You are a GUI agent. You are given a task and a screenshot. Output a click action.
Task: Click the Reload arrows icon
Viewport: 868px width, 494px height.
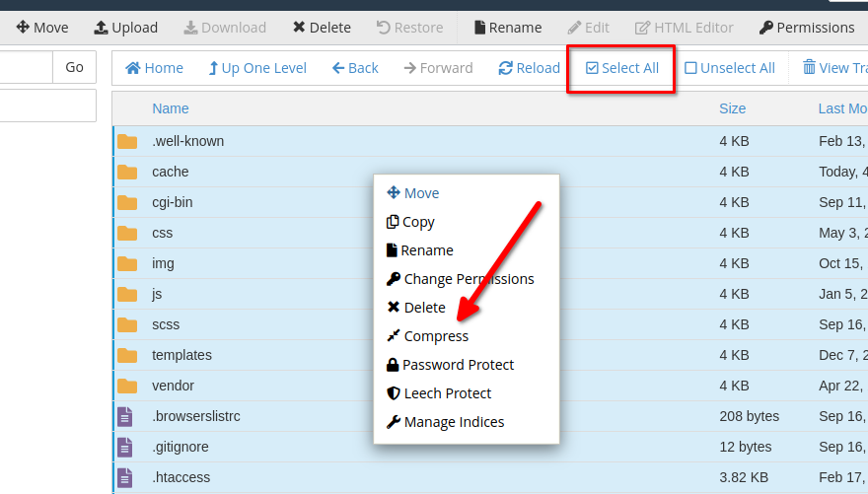pyautogui.click(x=505, y=68)
